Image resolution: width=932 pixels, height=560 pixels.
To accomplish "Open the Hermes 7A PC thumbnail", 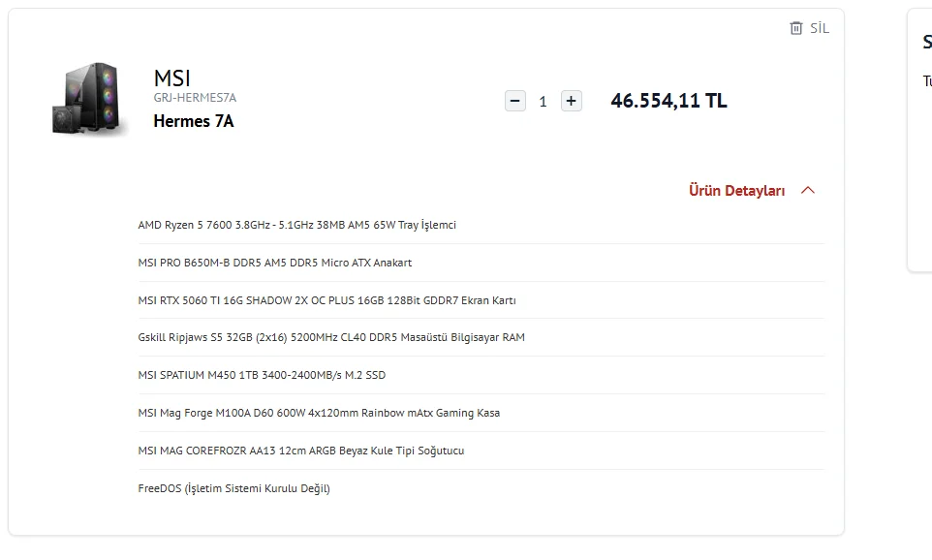I will pos(91,99).
